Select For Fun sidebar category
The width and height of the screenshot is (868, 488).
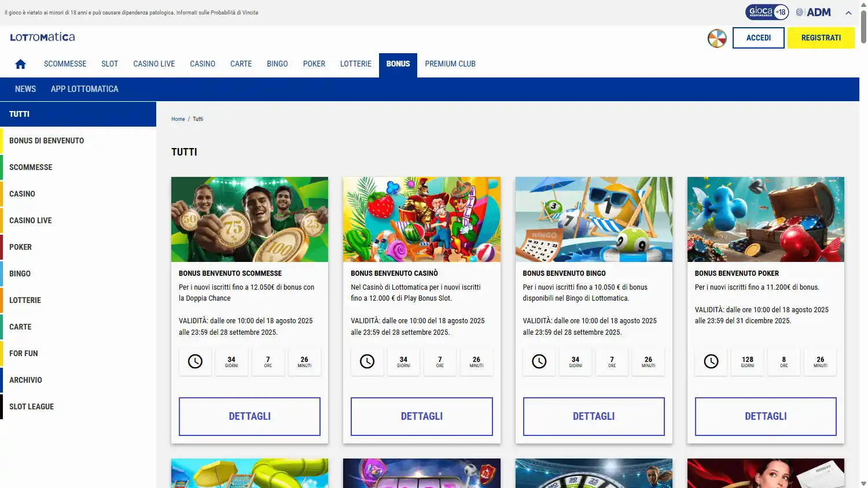(78, 354)
